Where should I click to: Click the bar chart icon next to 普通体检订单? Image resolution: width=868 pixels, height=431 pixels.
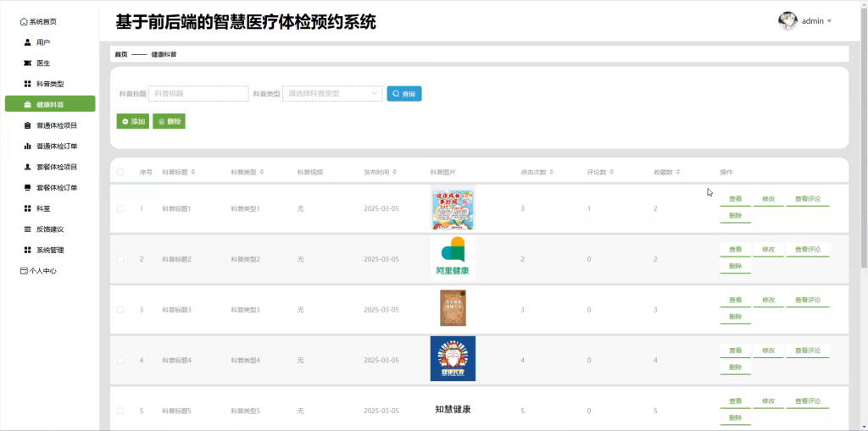pos(28,146)
